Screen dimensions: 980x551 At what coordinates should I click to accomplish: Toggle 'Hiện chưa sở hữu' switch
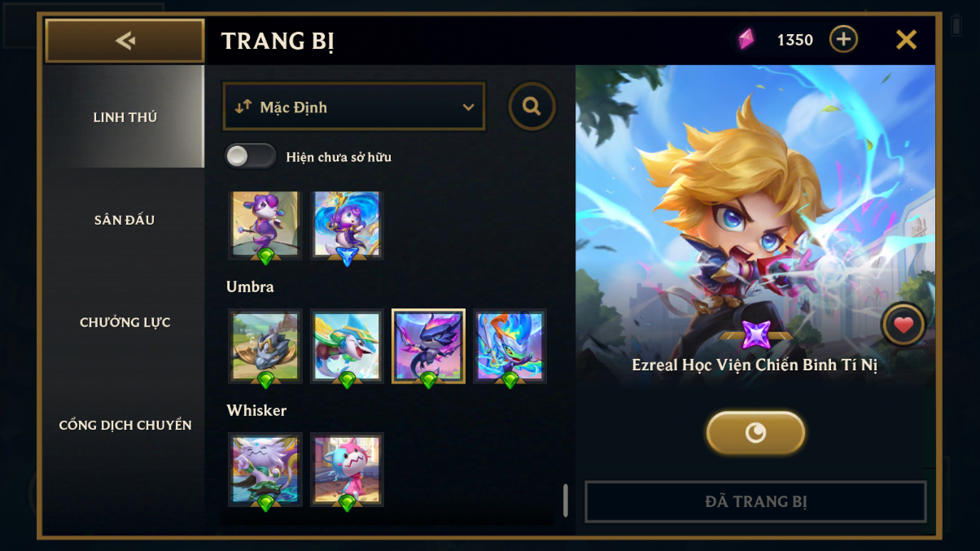[251, 156]
